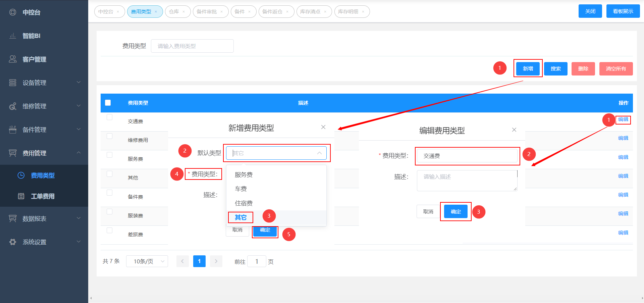Click the 中控台 sidebar icon
The width and height of the screenshot is (644, 303).
point(13,12)
